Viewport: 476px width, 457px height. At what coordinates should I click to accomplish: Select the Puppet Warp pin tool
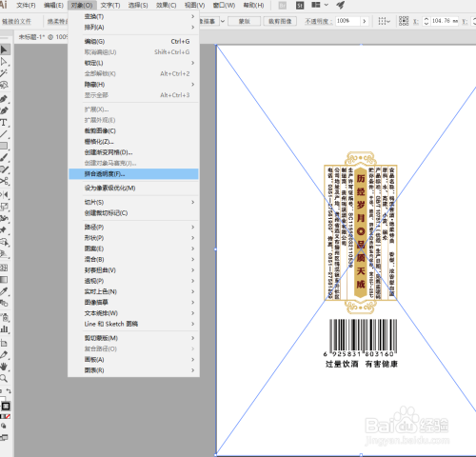(x=4, y=230)
